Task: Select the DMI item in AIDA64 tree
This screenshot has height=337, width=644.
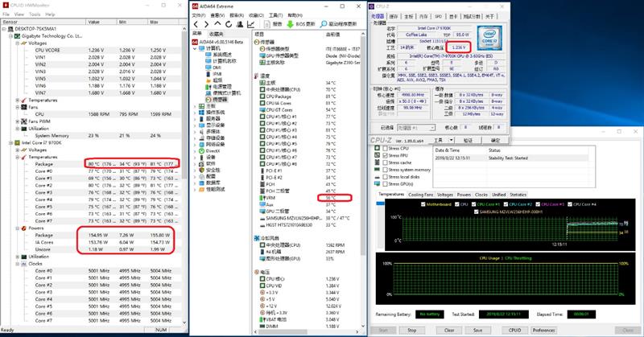Action: tap(217, 68)
